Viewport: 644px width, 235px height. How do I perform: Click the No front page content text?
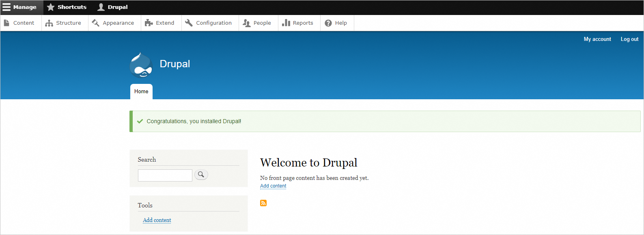[x=314, y=178]
